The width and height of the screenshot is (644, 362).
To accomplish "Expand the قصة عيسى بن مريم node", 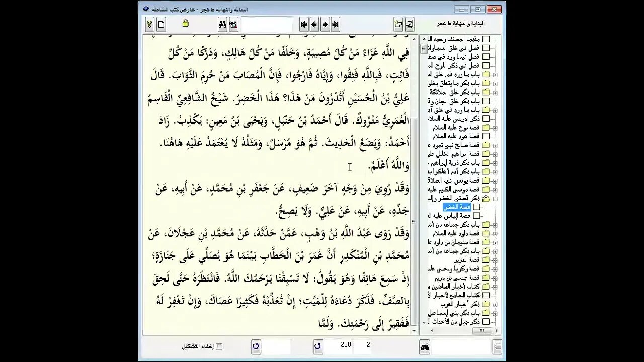I will 495,278.
